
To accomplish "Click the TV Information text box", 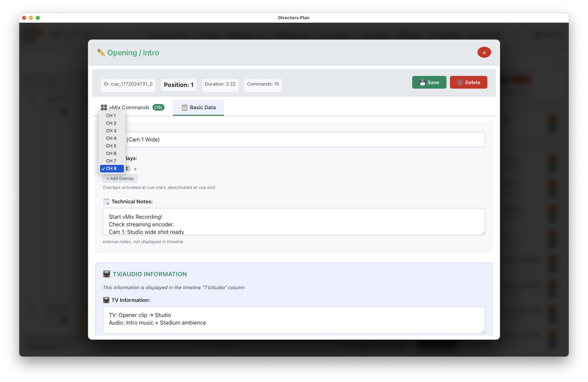I will (x=294, y=319).
